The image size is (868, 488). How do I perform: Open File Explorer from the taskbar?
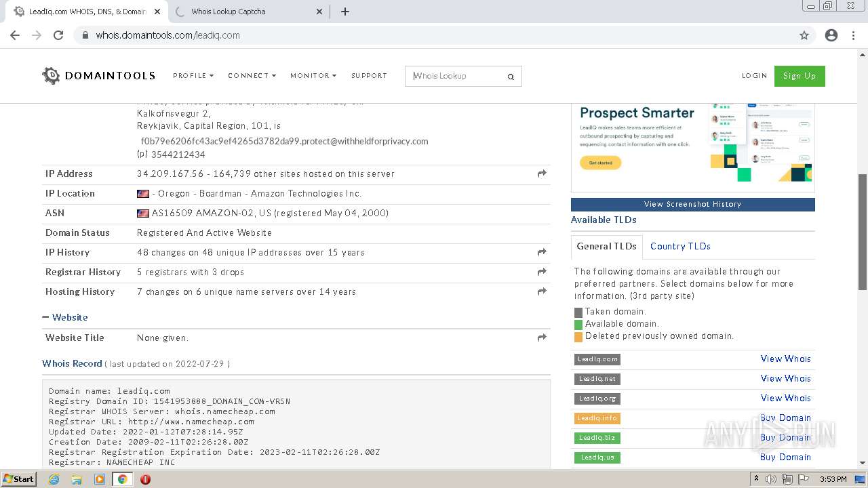coord(77,479)
